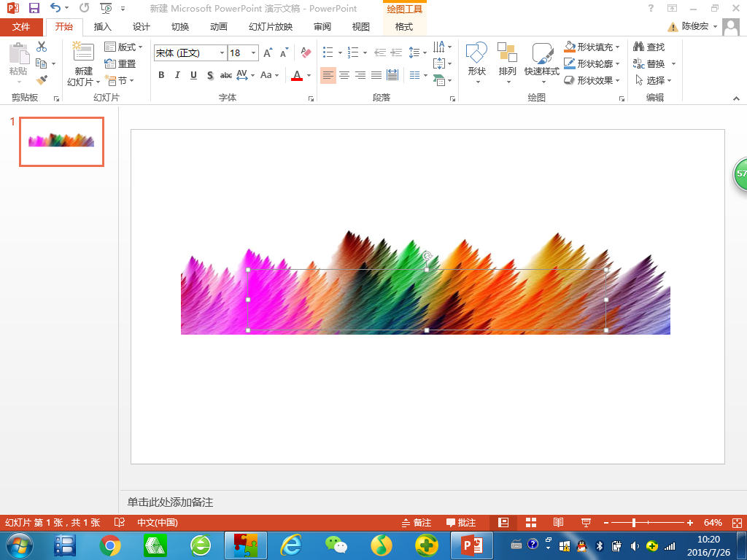The width and height of the screenshot is (747, 560).
Task: Switch to Slide Sorter view icon
Action: pyautogui.click(x=531, y=522)
